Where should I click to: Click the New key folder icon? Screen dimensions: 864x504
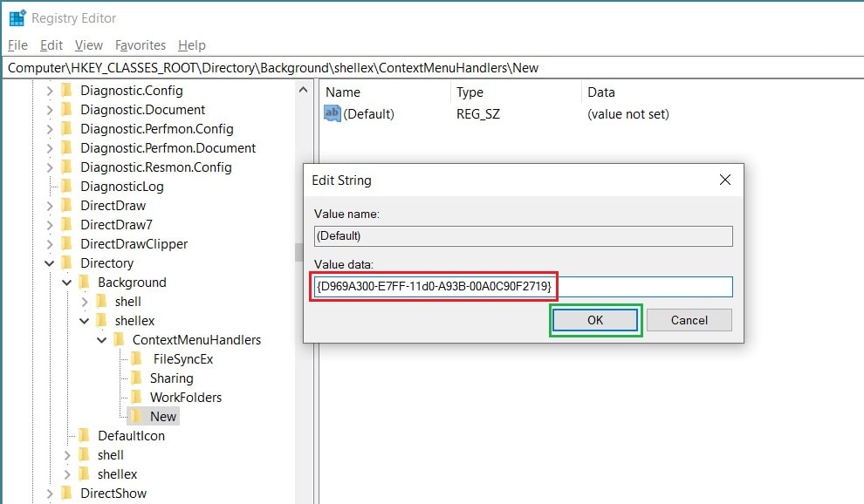(x=137, y=417)
